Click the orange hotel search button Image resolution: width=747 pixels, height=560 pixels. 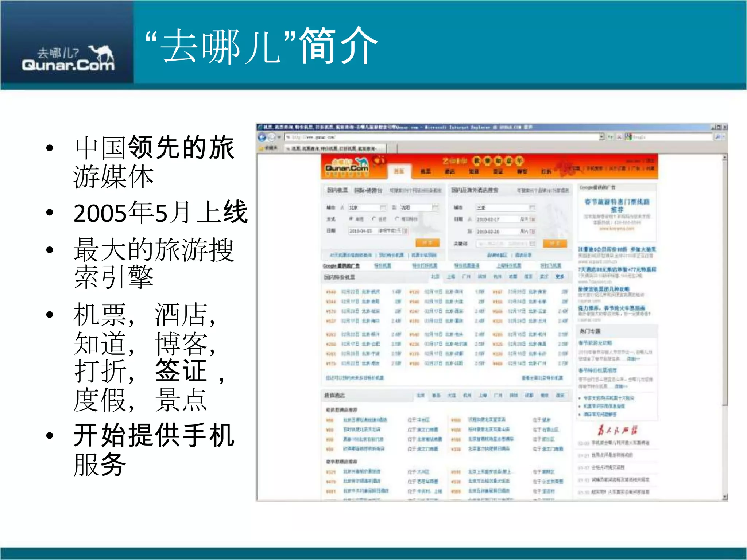point(555,243)
